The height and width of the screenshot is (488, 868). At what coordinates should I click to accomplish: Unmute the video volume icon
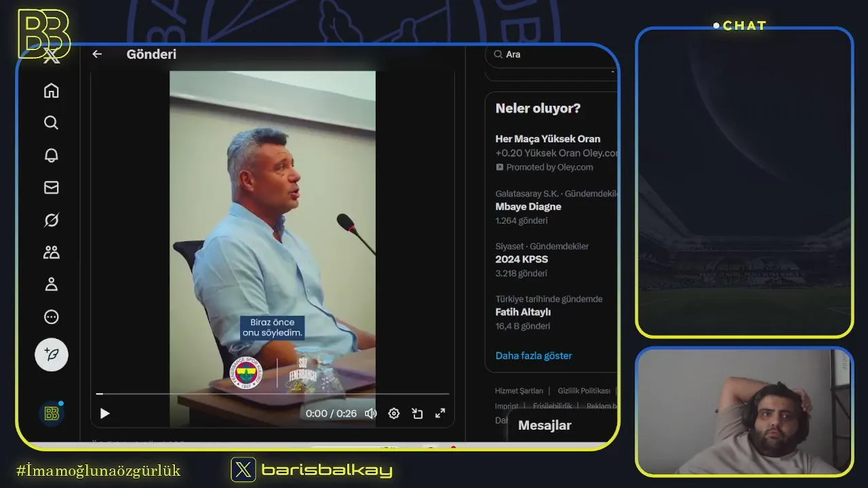click(x=370, y=413)
